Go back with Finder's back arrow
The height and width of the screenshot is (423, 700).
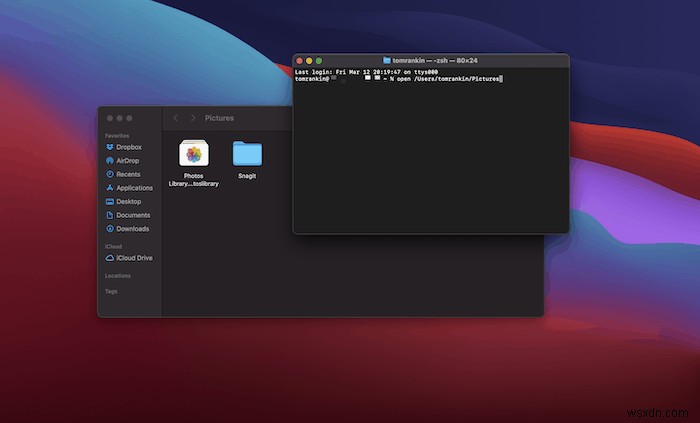click(175, 118)
